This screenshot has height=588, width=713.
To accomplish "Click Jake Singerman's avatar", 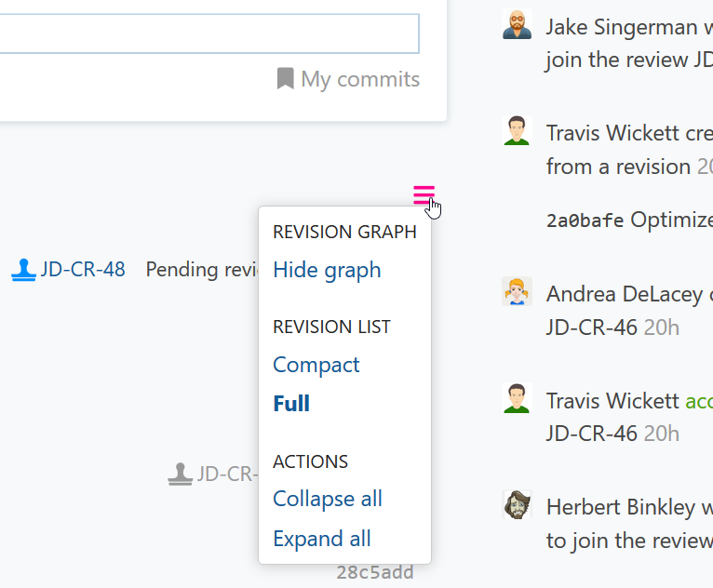I will 517,25.
